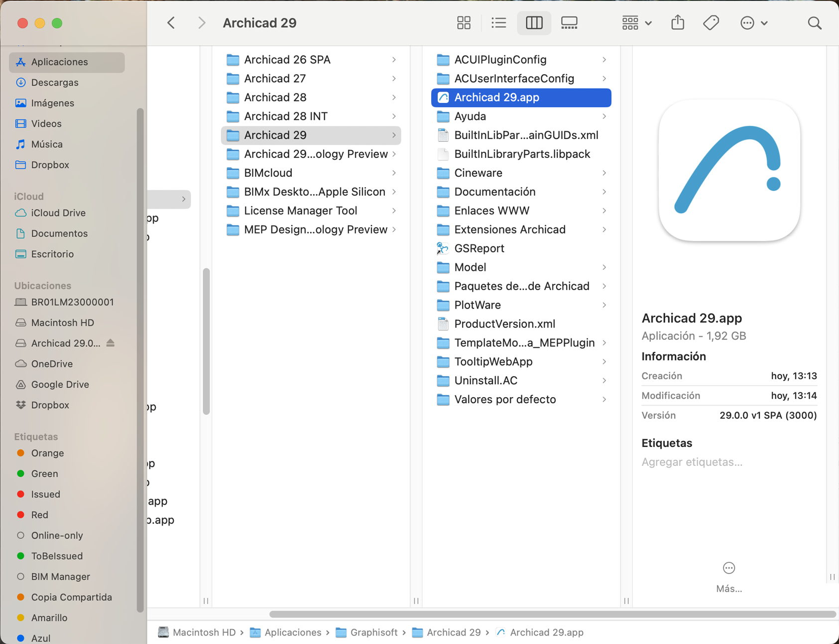839x644 pixels.
Task: Expand the License Manager Tool chevron
Action: point(394,211)
